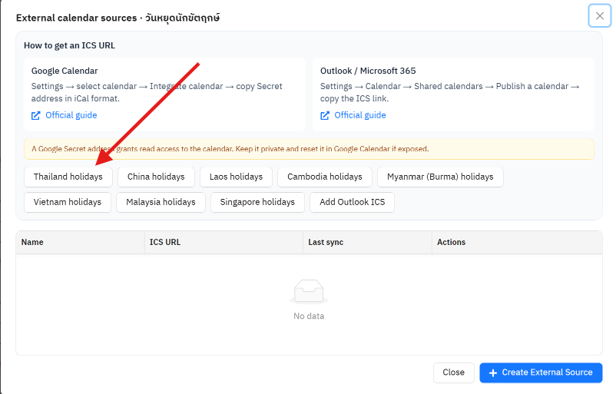Screen dimensions: 616x394
Task: Choose Cambodia holidays preset
Action: [x=325, y=177]
